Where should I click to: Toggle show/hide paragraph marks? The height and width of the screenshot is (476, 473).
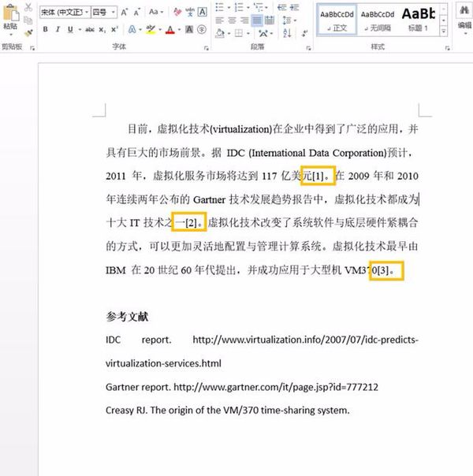(x=305, y=33)
